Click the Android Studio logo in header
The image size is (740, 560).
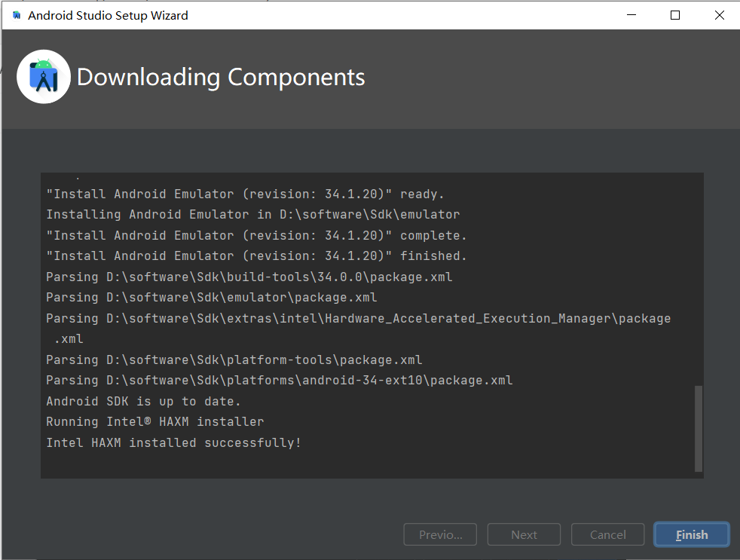point(44,76)
